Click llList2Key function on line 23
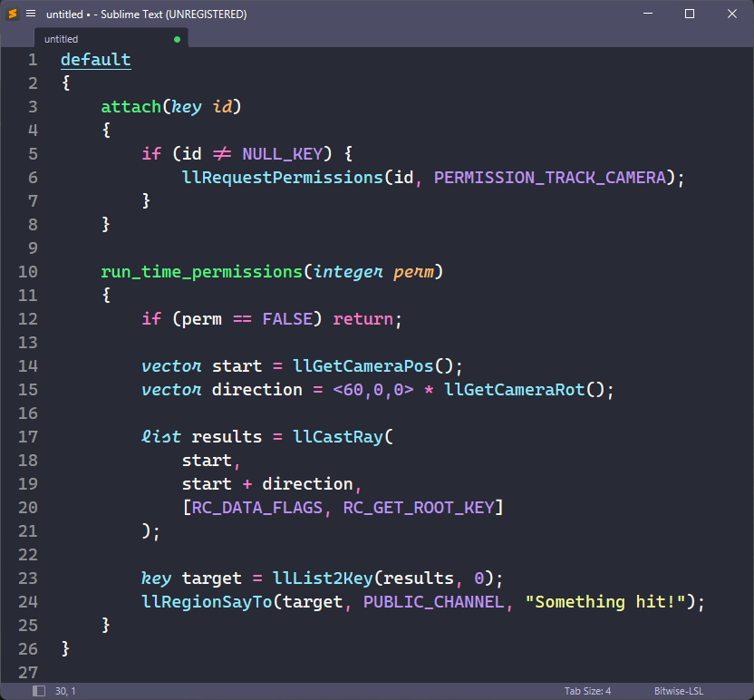 click(x=323, y=578)
